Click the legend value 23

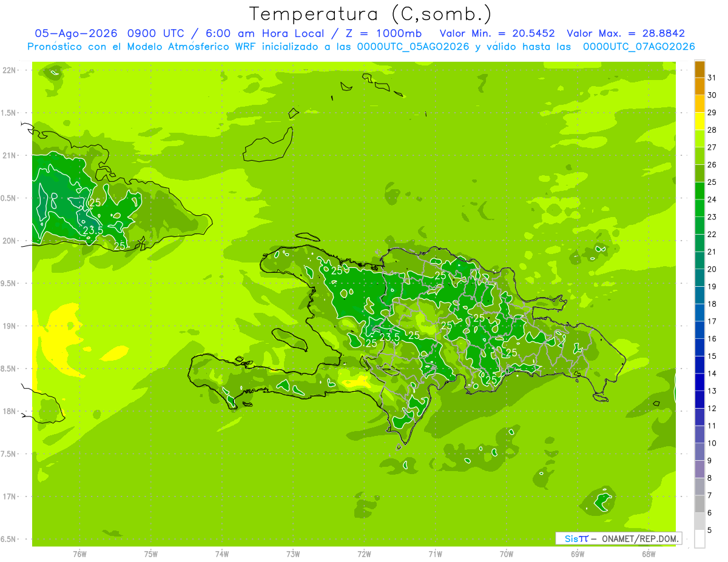pos(712,217)
